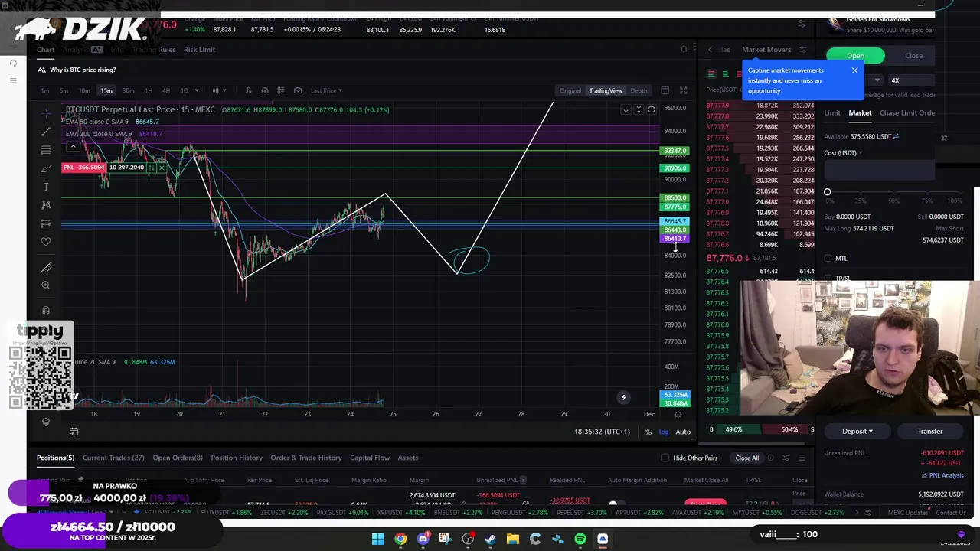Click the Transfer button

[930, 431]
